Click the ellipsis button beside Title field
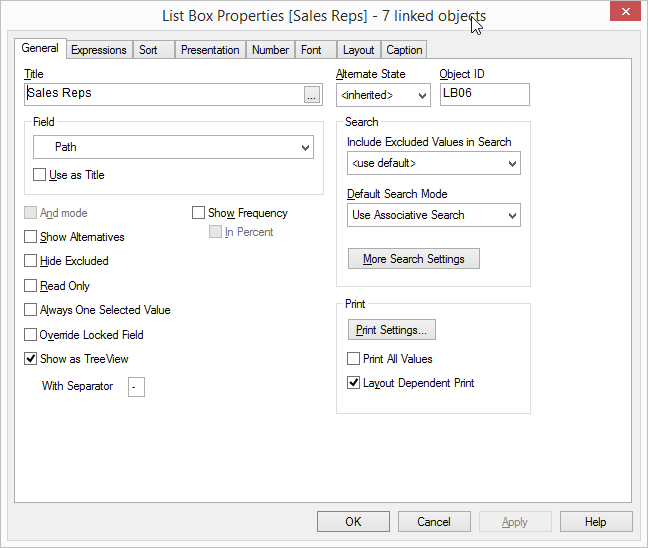648x548 pixels. coord(312,95)
